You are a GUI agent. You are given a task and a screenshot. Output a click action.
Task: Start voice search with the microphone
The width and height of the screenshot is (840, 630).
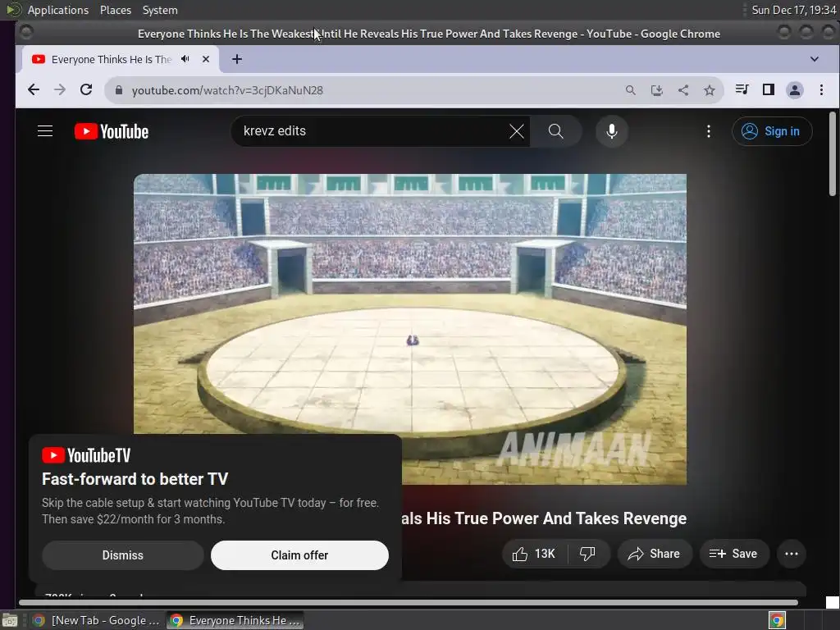(x=612, y=131)
